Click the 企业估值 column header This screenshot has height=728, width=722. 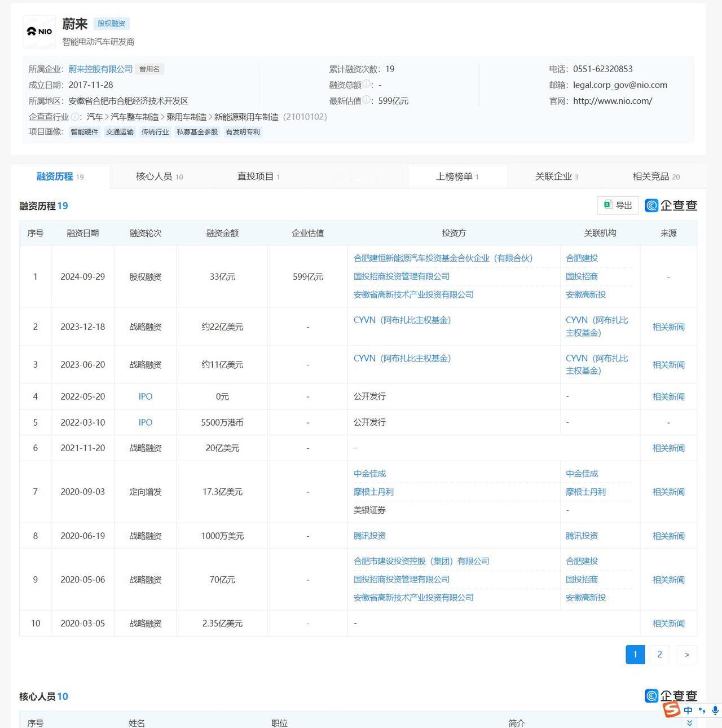point(308,233)
